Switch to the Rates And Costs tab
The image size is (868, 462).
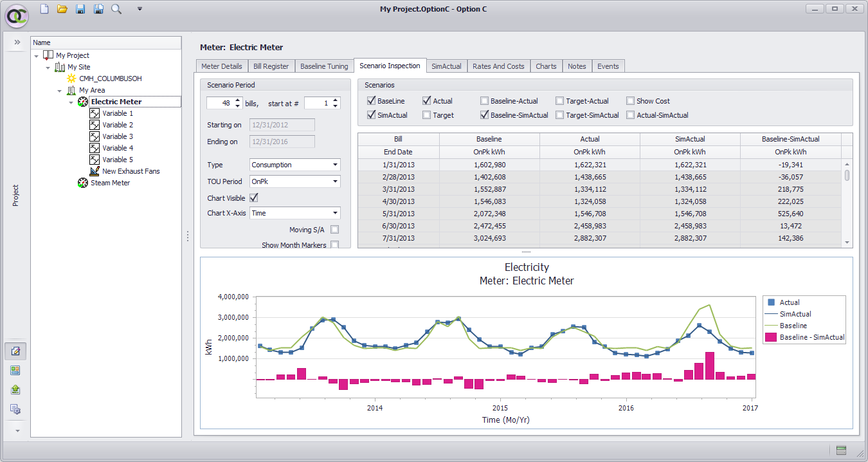[x=498, y=66]
